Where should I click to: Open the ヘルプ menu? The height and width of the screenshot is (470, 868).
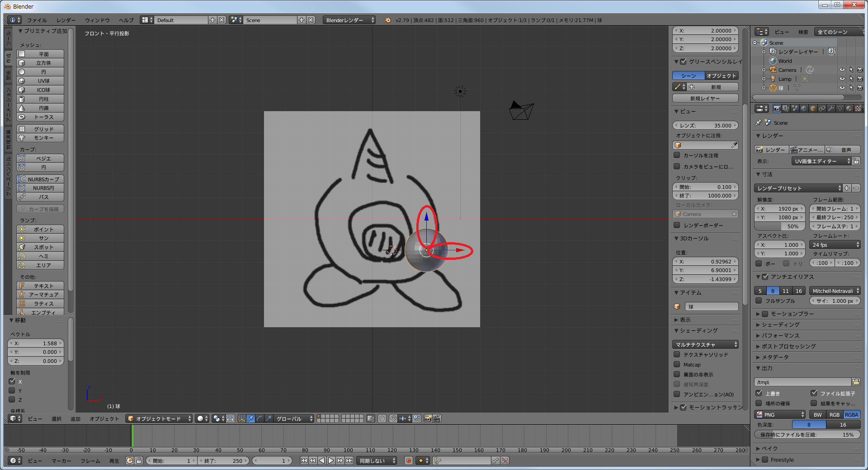126,20
